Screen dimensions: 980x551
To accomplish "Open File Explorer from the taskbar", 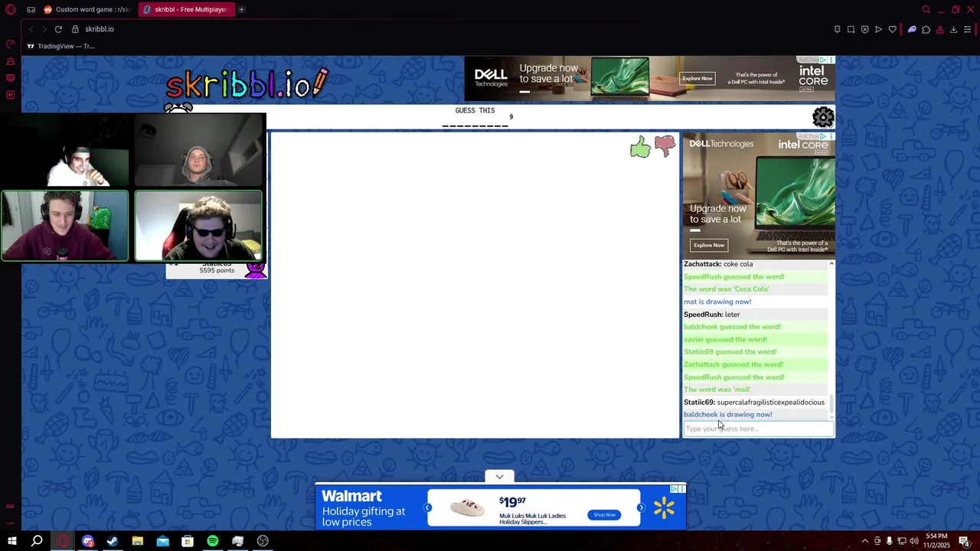I will click(x=138, y=541).
